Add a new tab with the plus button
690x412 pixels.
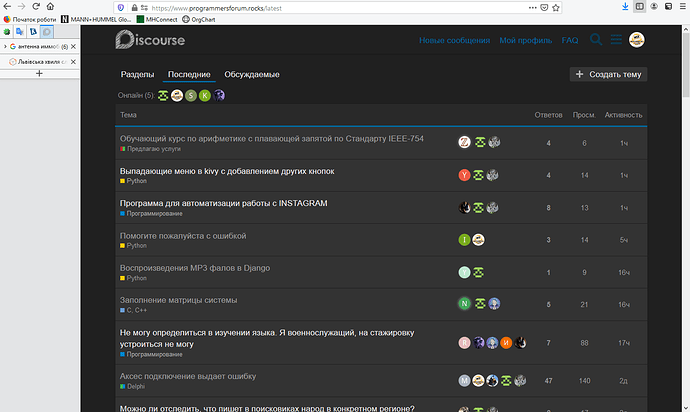(39, 74)
